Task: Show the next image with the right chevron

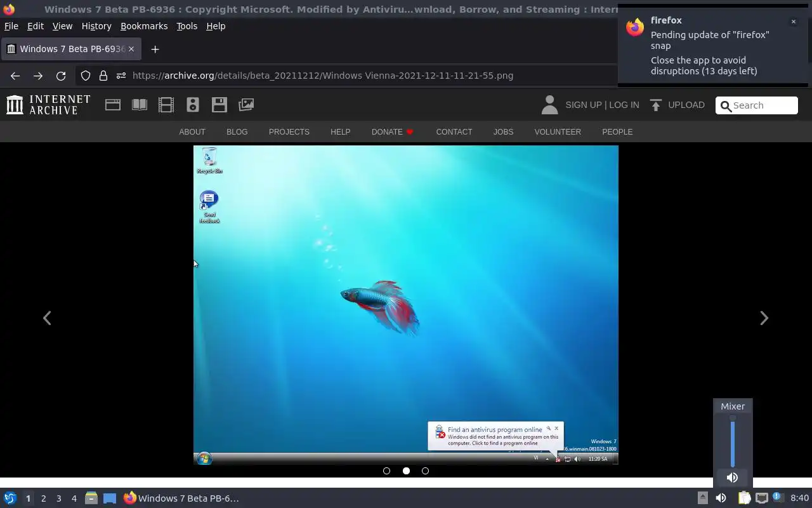Action: point(764,318)
